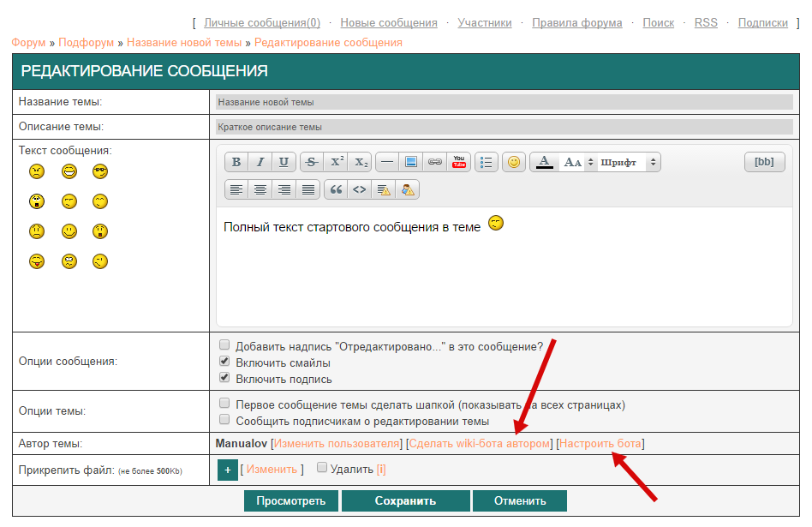
Task: Open the smiley picker in toolbar
Action: [x=514, y=162]
